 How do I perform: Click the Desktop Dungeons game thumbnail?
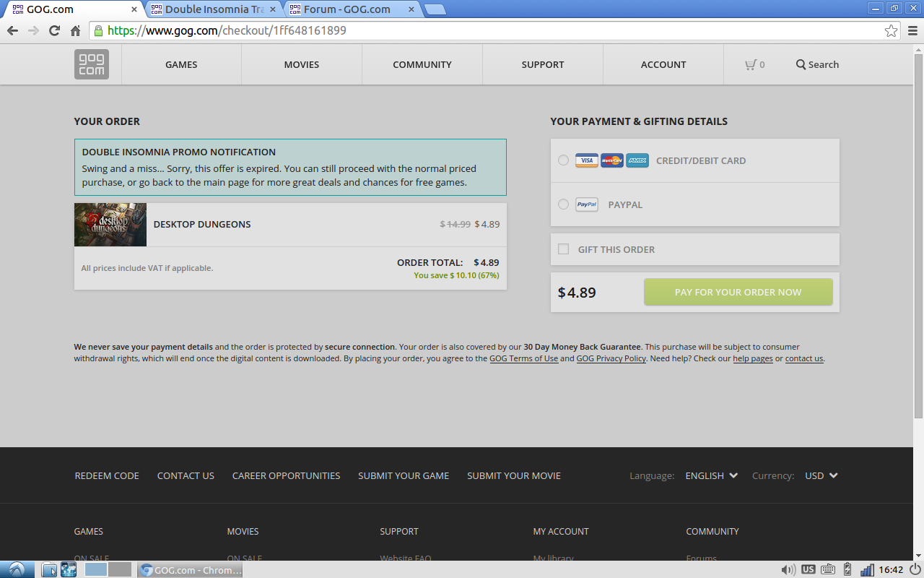pyautogui.click(x=110, y=225)
